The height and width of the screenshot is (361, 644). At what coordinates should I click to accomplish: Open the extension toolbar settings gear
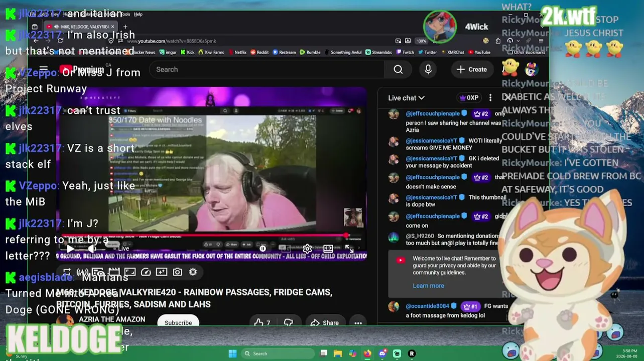coord(193,272)
